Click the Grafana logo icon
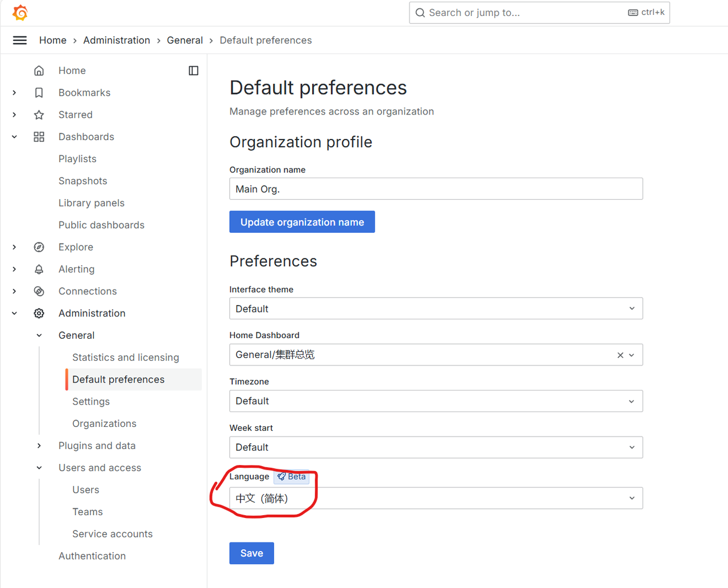 (20, 13)
